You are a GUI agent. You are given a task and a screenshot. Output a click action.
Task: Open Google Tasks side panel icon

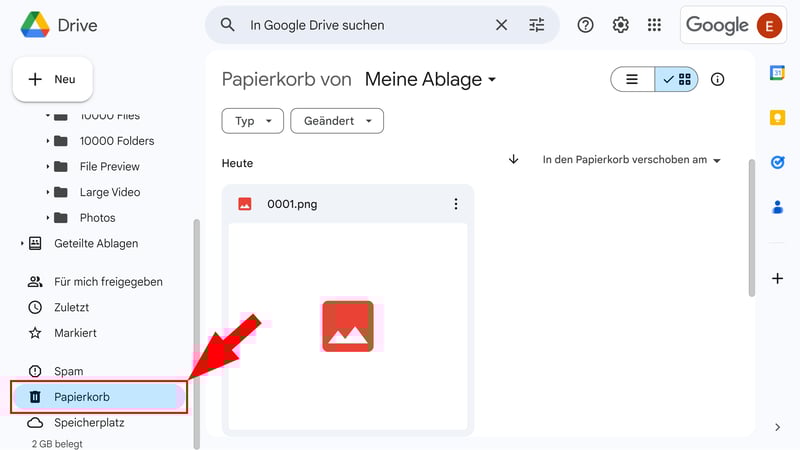point(777,162)
